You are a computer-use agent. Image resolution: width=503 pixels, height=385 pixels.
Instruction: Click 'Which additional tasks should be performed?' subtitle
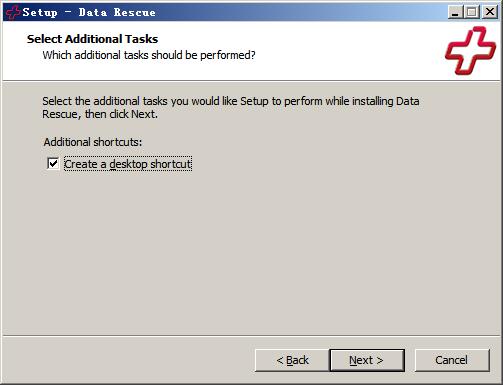tap(149, 55)
